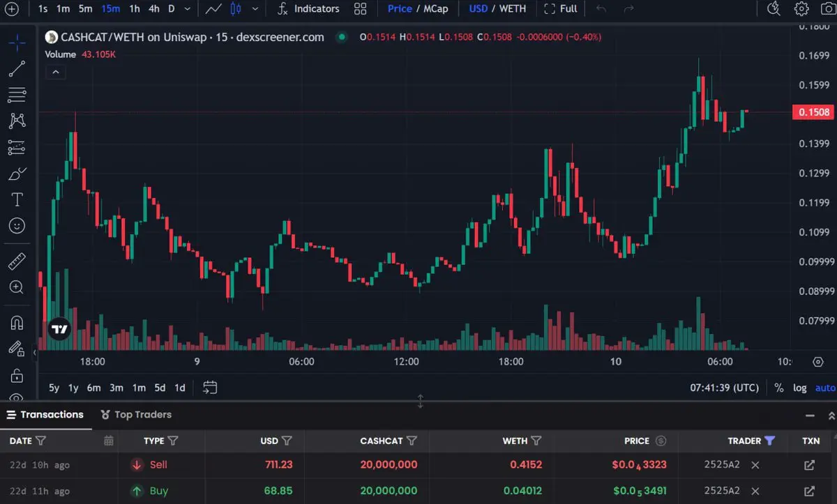
Task: Expand the chart style dropdown arrow
Action: coord(255,9)
